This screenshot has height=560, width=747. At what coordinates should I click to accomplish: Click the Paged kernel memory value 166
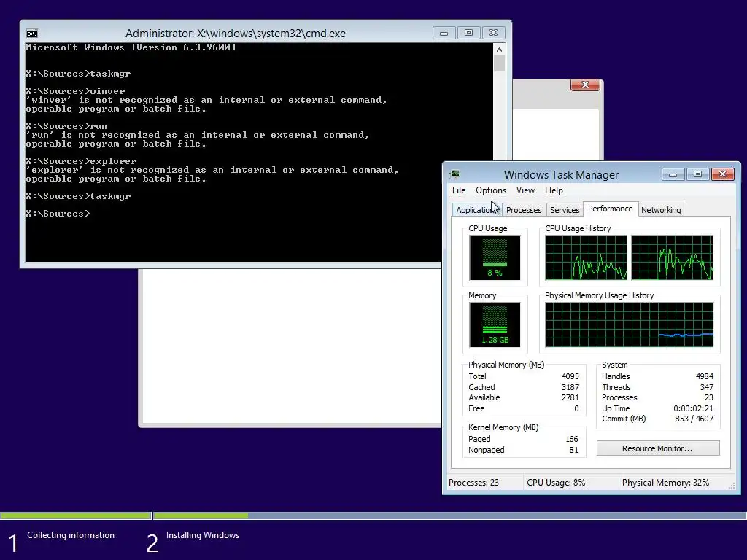tap(572, 439)
